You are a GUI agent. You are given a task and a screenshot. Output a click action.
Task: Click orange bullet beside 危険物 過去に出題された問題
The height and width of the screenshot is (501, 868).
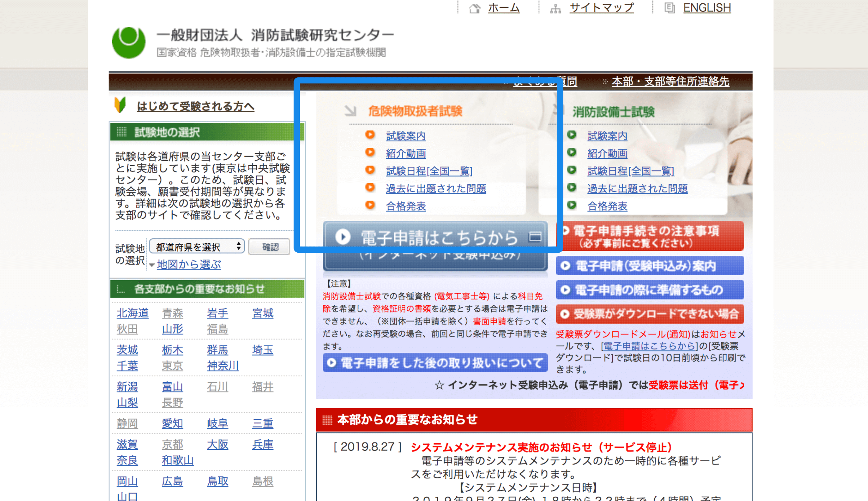pos(370,187)
